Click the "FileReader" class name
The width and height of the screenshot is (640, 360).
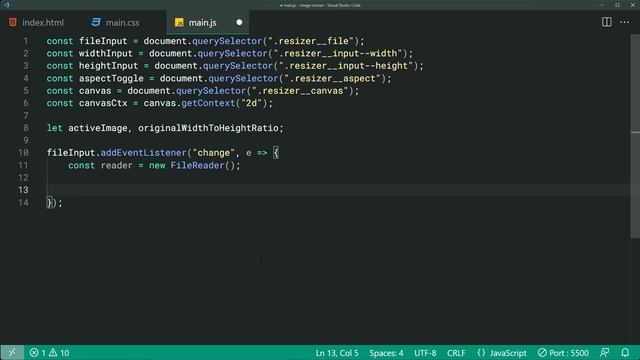click(x=197, y=165)
